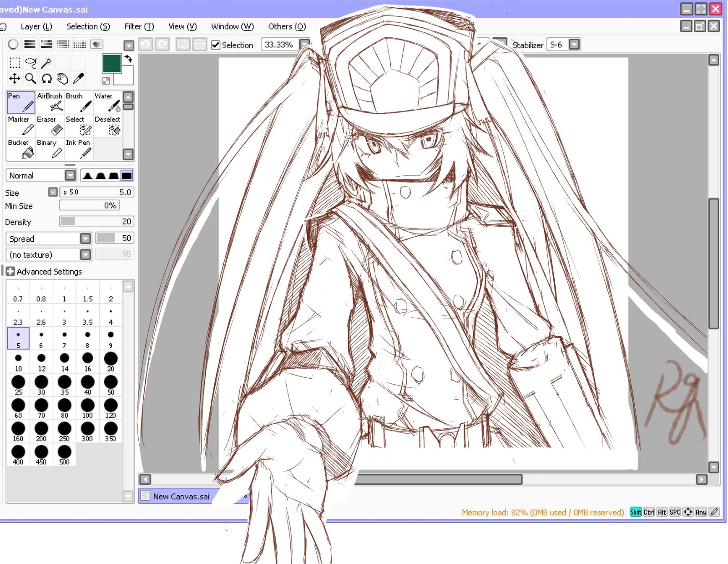This screenshot has width=728, height=564.
Task: Choose the flat hard brush edge shape
Action: [x=127, y=176]
